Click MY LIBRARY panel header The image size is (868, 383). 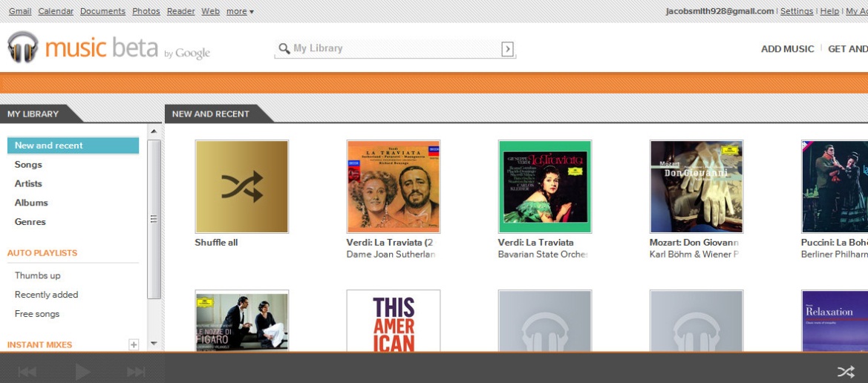pyautogui.click(x=33, y=114)
